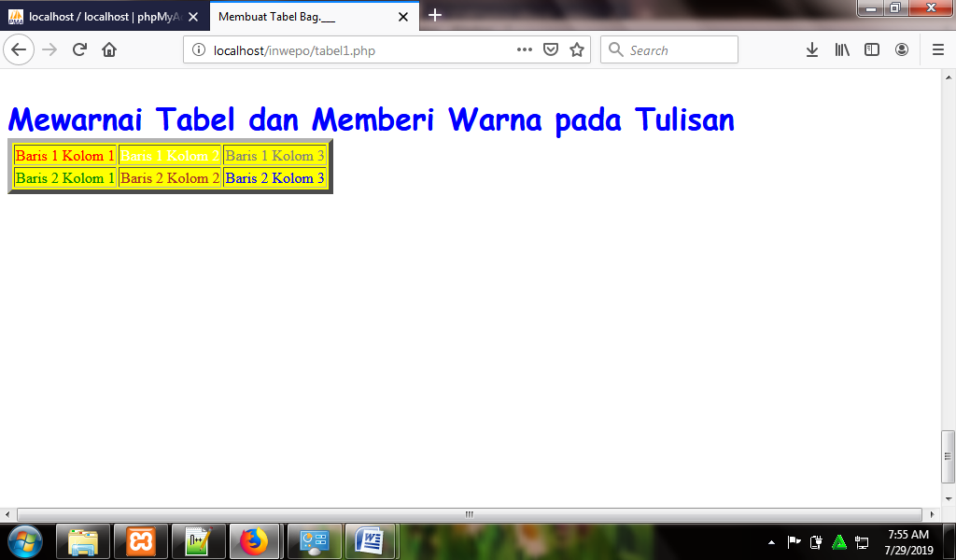Show hidden system tray icons
The width and height of the screenshot is (956, 560).
(x=771, y=541)
